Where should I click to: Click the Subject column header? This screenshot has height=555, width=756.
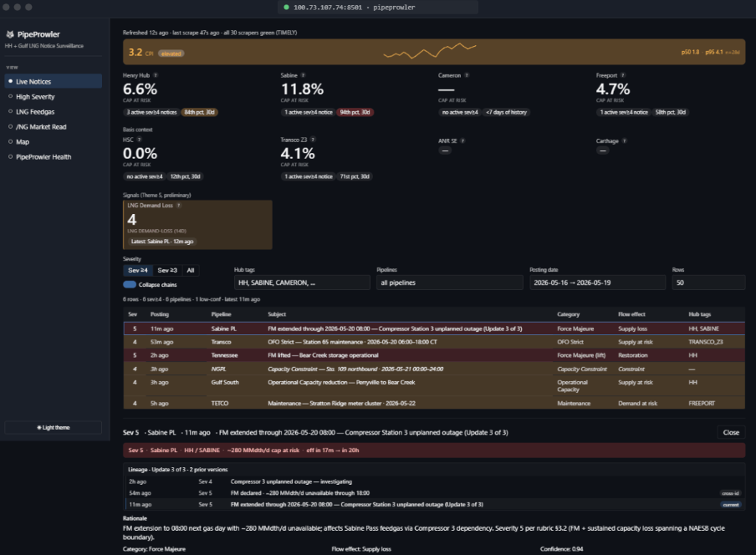coord(277,314)
